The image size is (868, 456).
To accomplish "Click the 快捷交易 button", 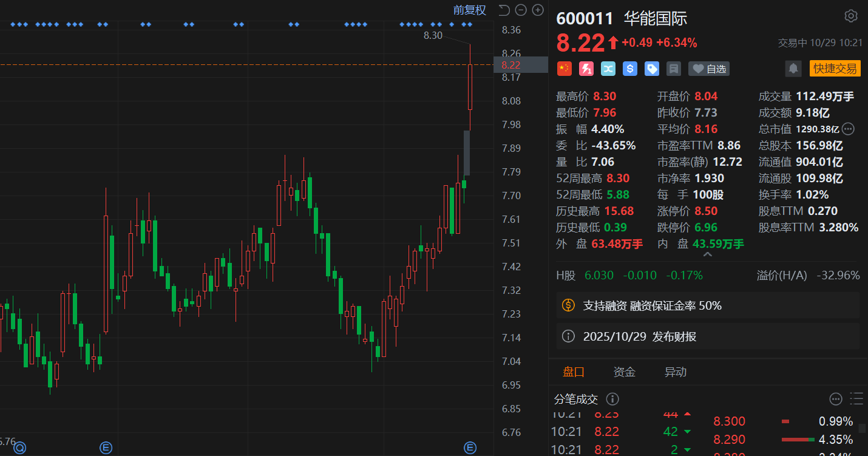I will [835, 69].
